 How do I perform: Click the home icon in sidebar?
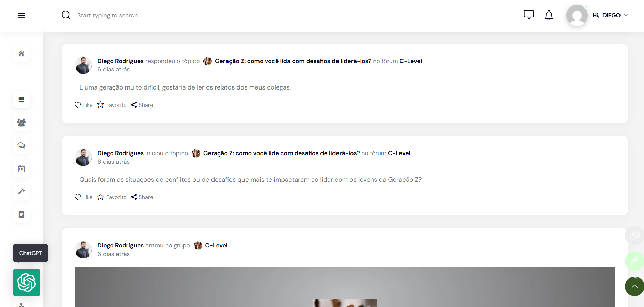point(21,54)
